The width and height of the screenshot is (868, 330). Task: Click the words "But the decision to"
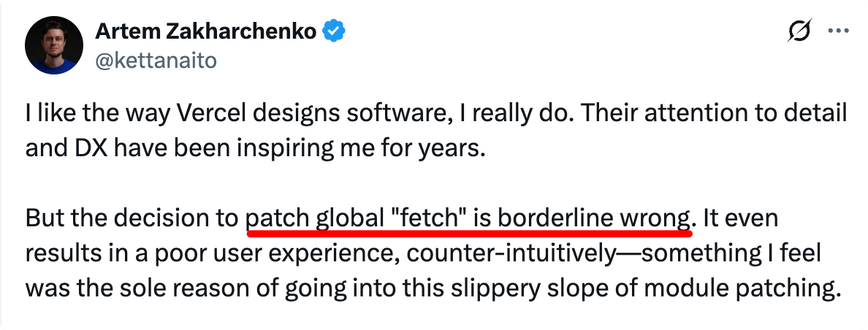pyautogui.click(x=132, y=218)
